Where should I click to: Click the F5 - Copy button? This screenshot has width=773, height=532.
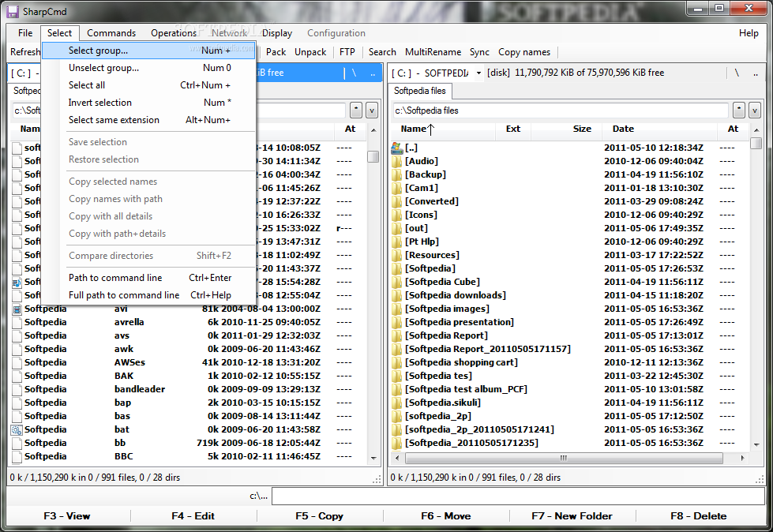(x=320, y=515)
